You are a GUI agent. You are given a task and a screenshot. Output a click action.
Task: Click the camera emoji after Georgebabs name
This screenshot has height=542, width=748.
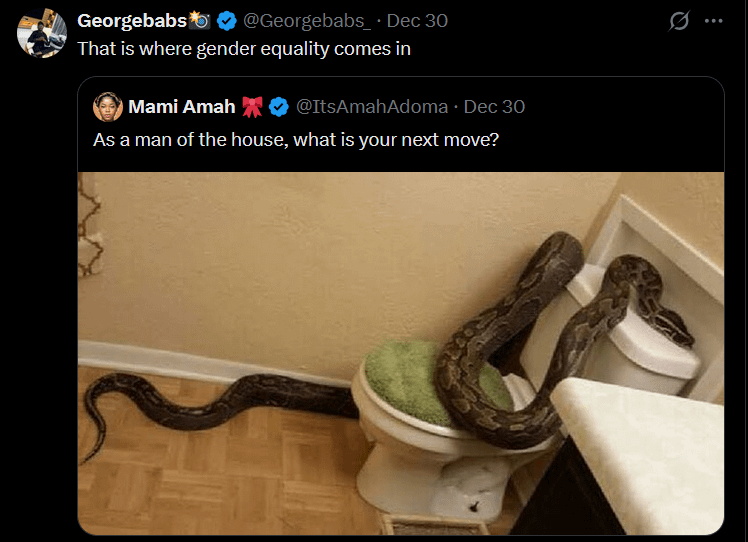[199, 21]
